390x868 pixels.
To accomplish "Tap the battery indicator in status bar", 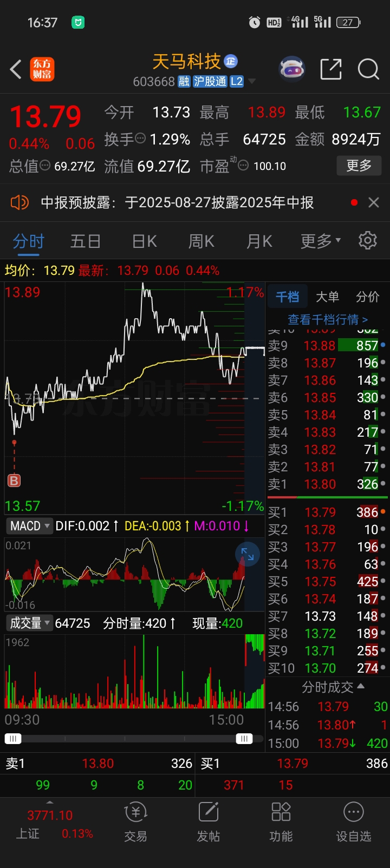I will pyautogui.click(x=348, y=22).
